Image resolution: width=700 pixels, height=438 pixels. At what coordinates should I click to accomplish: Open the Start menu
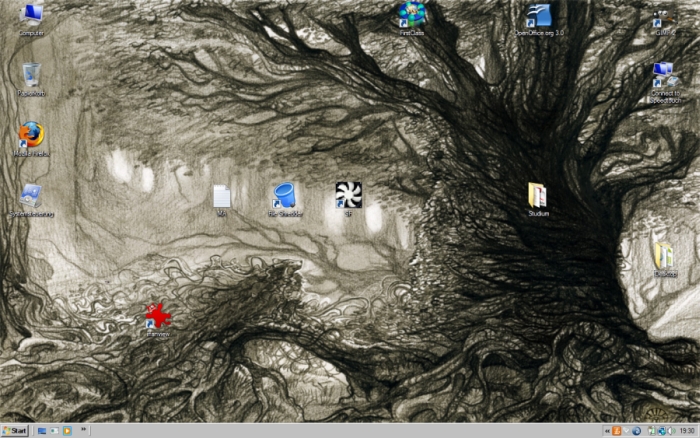pyautogui.click(x=15, y=431)
